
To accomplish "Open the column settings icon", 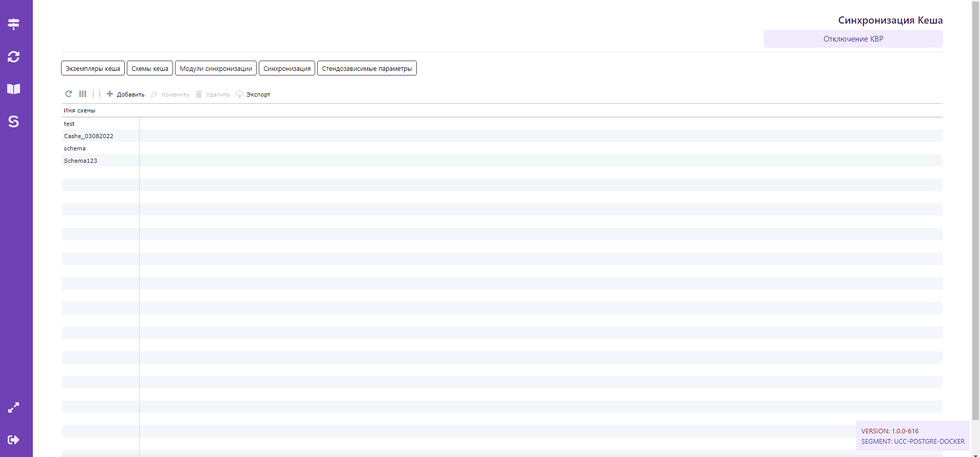I will (x=83, y=94).
